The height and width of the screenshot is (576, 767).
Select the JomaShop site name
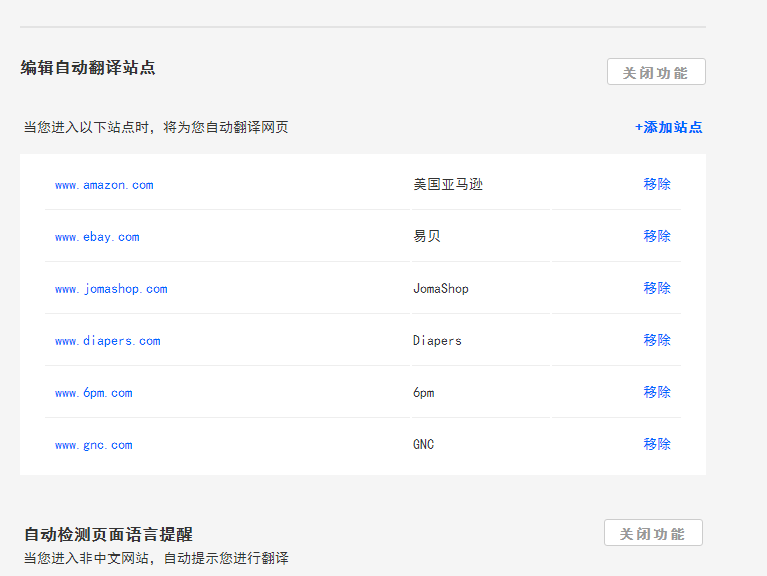click(x=441, y=288)
